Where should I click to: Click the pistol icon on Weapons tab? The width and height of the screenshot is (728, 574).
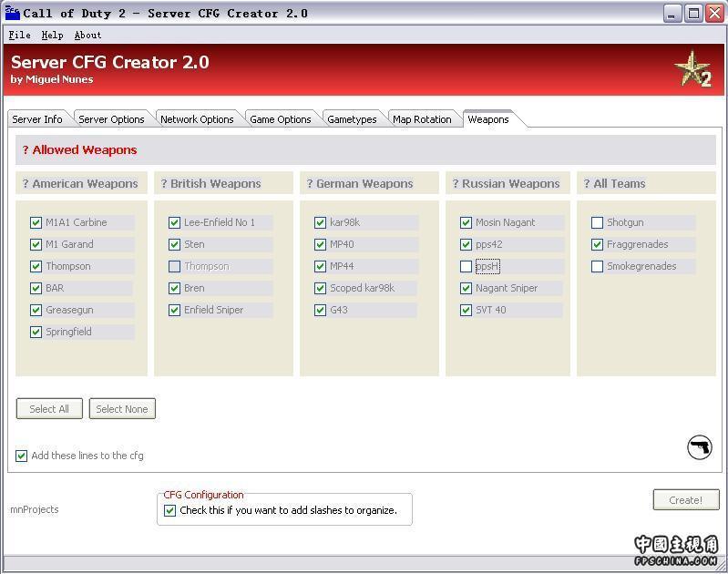tap(699, 447)
